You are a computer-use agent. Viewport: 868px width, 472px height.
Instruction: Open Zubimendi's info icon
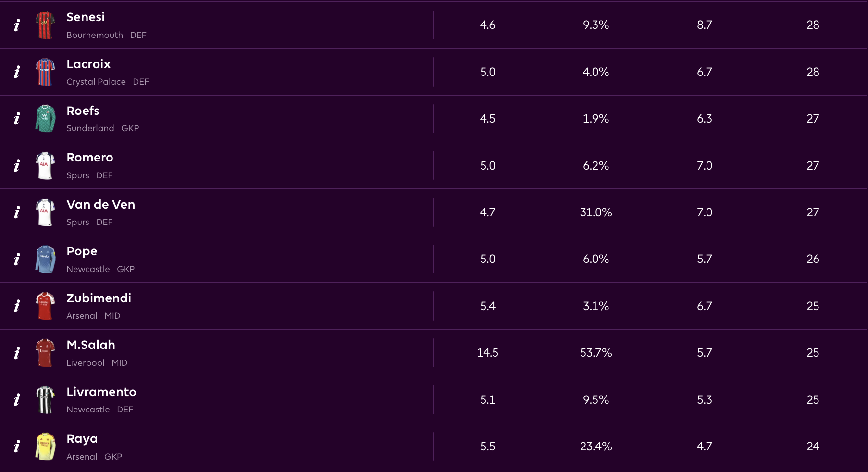(17, 306)
